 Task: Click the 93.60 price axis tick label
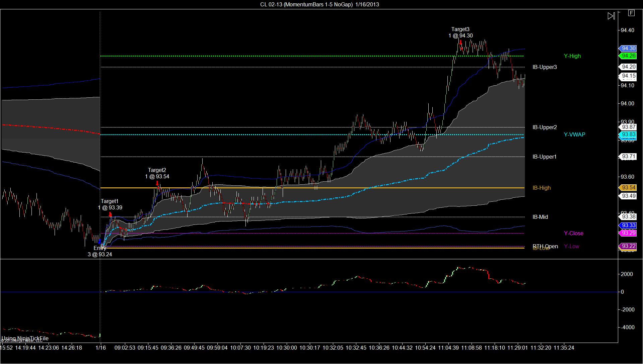(627, 177)
